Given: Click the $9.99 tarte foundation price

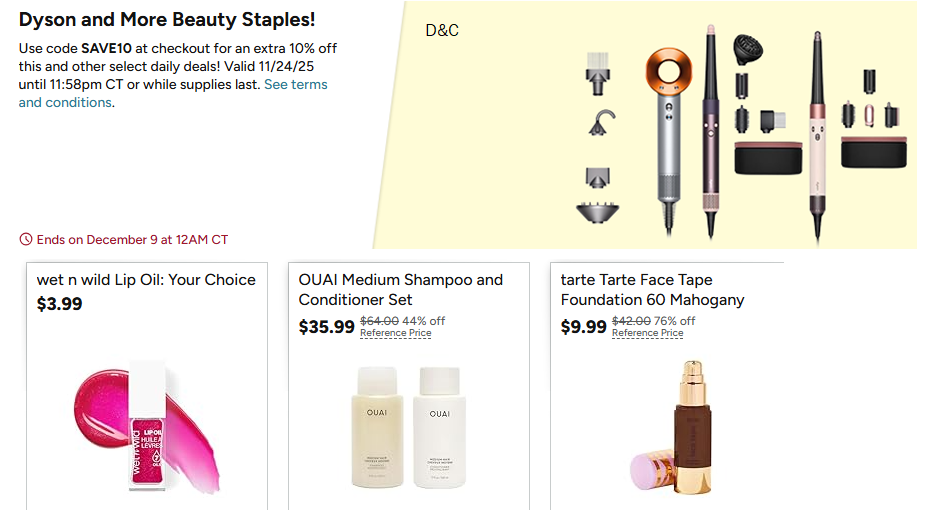Looking at the screenshot, I should pos(583,326).
